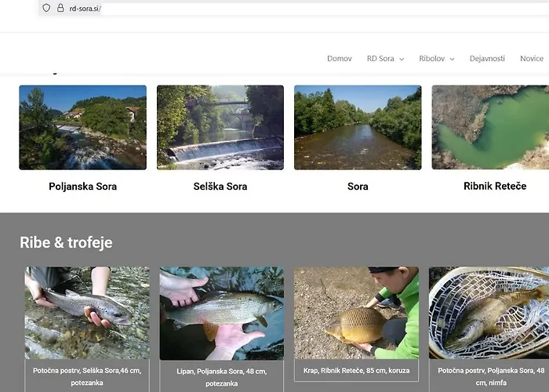Viewport: 549px width, 392px height.
Task: Click the shield tracking protection icon
Action: coord(46,8)
